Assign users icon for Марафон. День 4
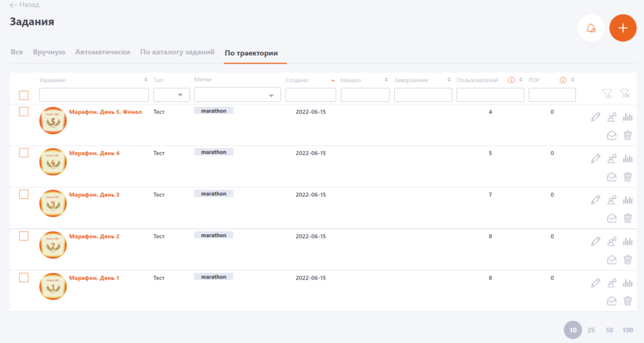The width and height of the screenshot is (644, 343). click(611, 159)
